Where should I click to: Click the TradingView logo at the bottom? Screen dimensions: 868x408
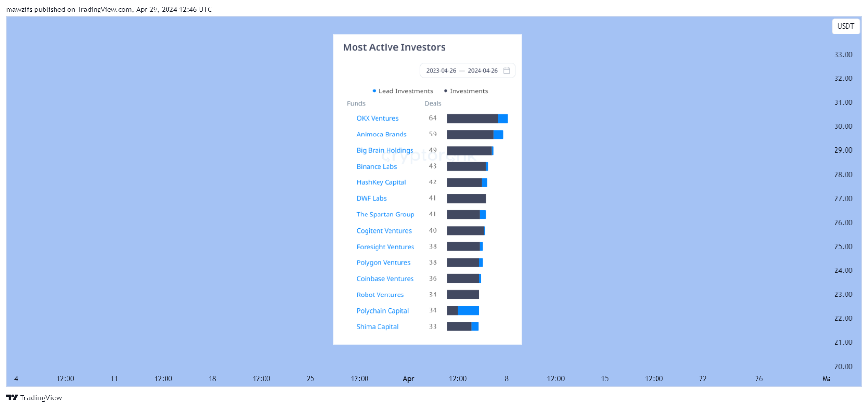tap(34, 397)
